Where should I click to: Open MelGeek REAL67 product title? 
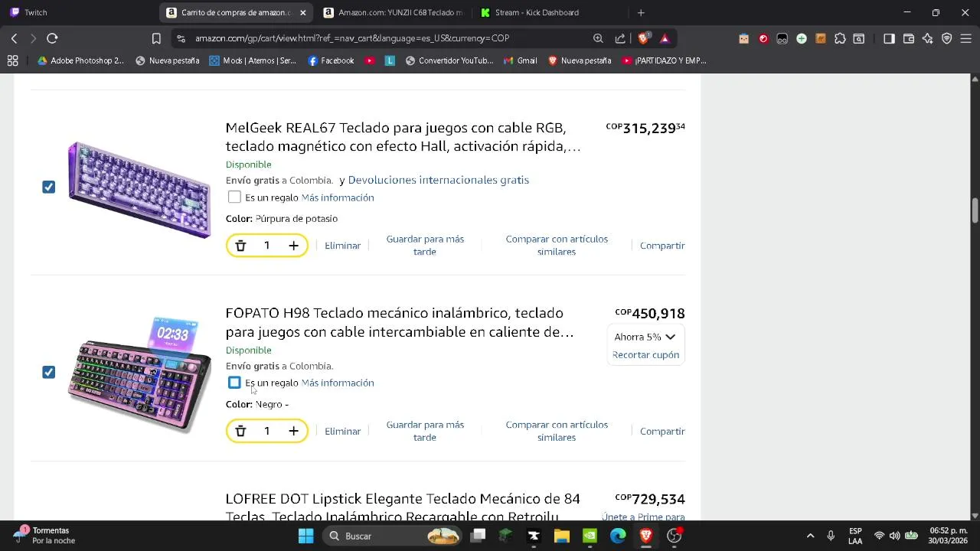[x=403, y=137]
